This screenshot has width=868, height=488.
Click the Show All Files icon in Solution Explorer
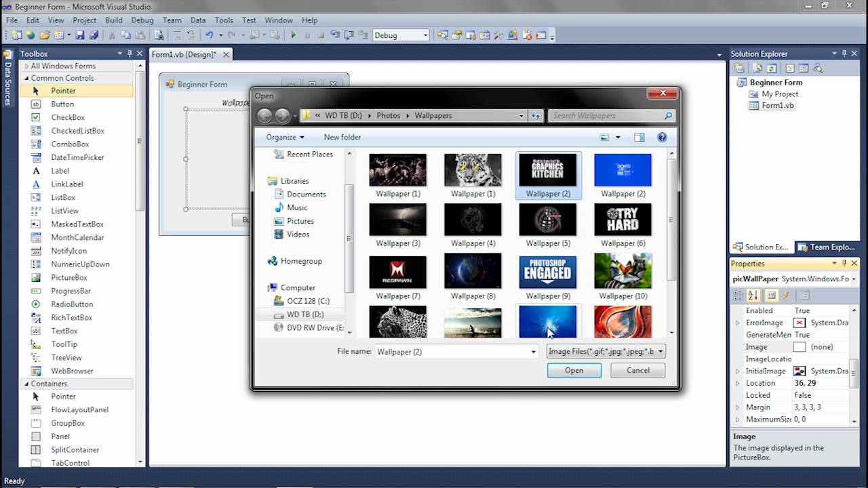(757, 68)
